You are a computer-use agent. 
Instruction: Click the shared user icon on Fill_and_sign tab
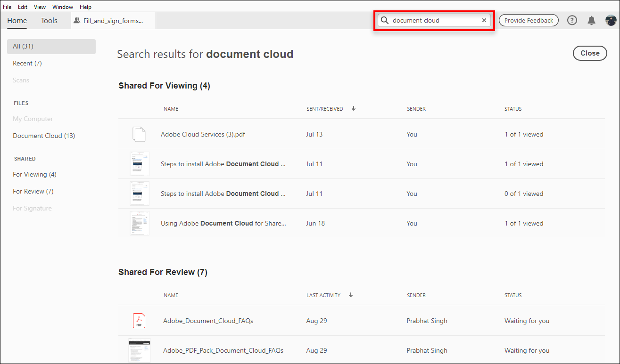click(x=77, y=20)
